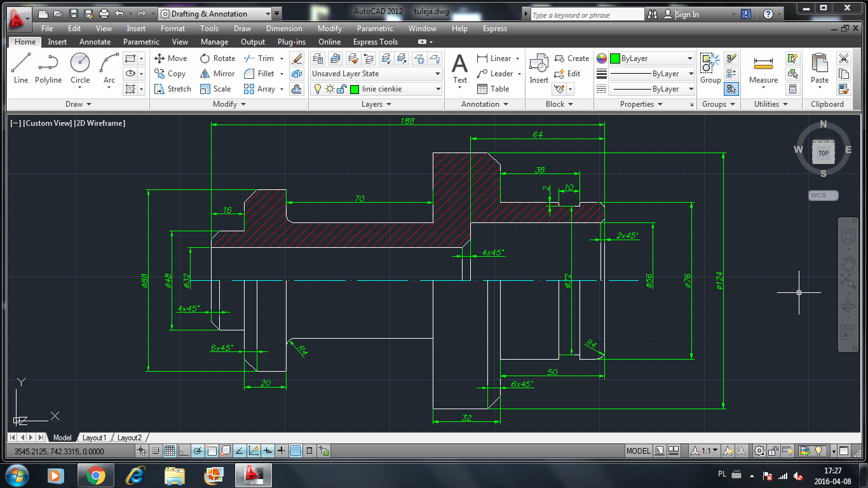Click the Move tool
The height and width of the screenshot is (488, 868).
pyautogui.click(x=170, y=58)
